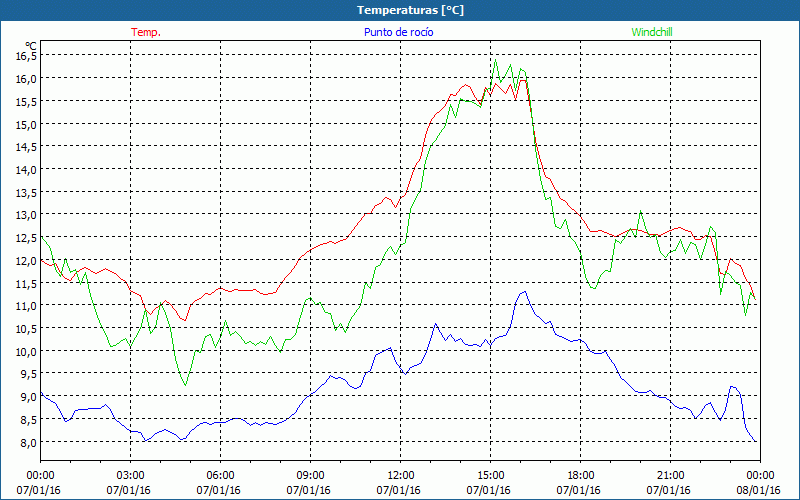This screenshot has width=800, height=500.
Task: Click the 9,0 y-axis value
Action: (x=29, y=397)
